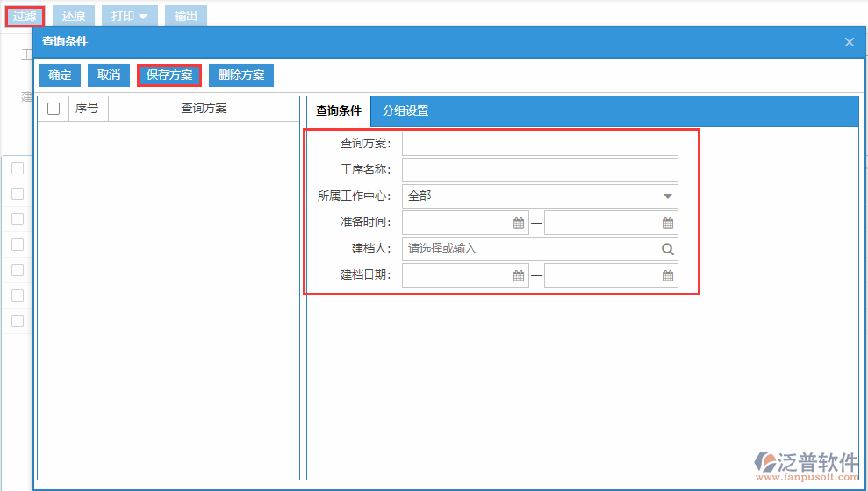Click the 过滤 toolbar button

pos(25,16)
